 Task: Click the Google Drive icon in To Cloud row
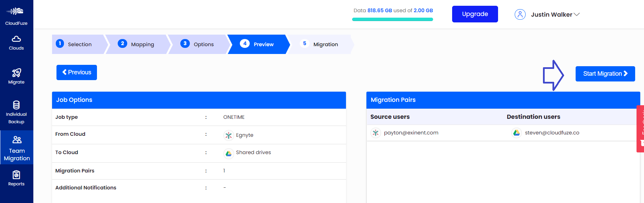click(229, 153)
